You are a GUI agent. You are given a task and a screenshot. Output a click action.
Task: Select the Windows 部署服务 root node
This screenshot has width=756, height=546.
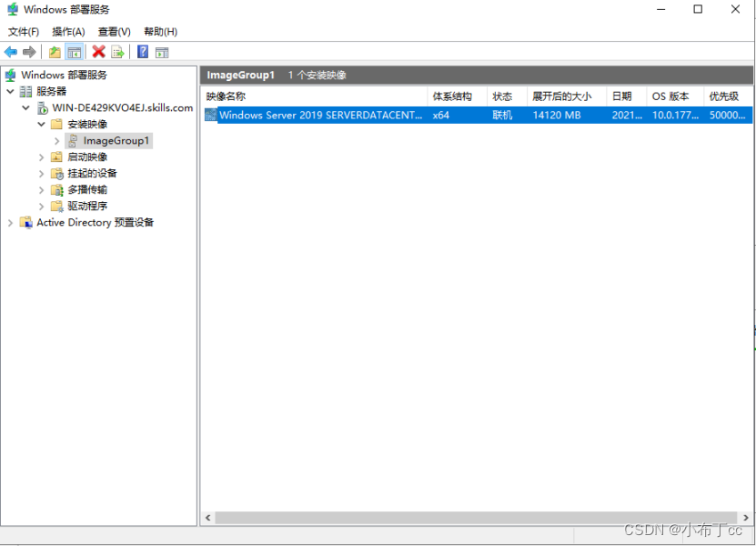[64, 75]
